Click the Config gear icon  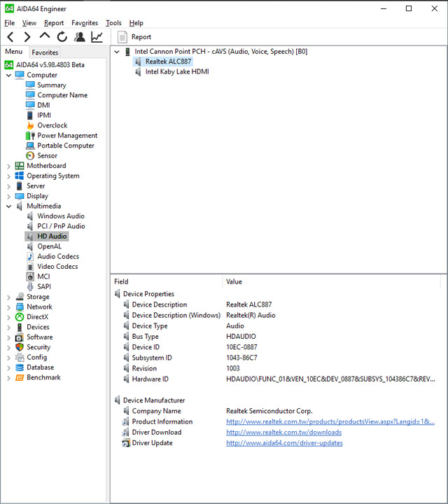click(x=20, y=357)
